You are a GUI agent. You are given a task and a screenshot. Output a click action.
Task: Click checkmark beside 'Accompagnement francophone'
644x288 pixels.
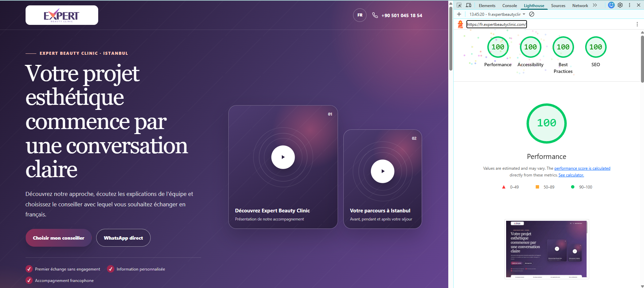pyautogui.click(x=29, y=280)
